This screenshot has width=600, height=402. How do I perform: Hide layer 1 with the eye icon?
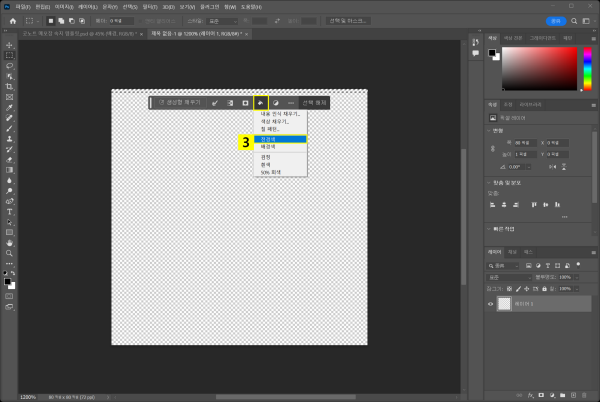coord(491,303)
